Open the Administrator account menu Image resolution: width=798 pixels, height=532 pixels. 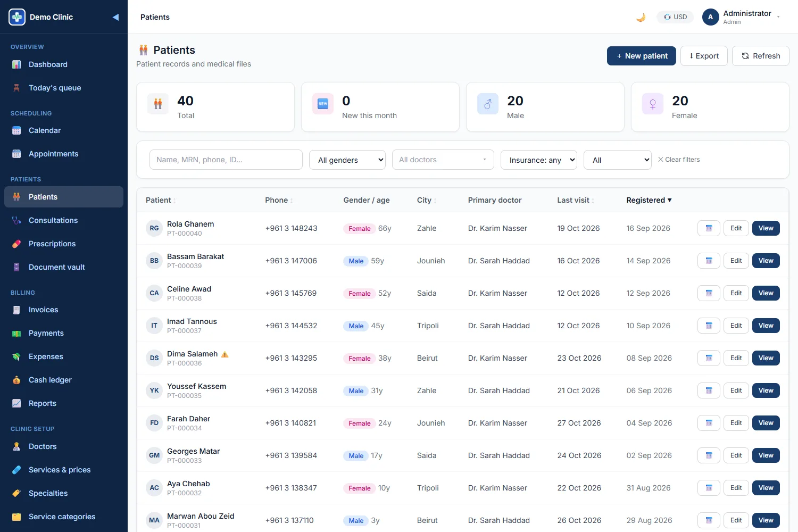741,17
